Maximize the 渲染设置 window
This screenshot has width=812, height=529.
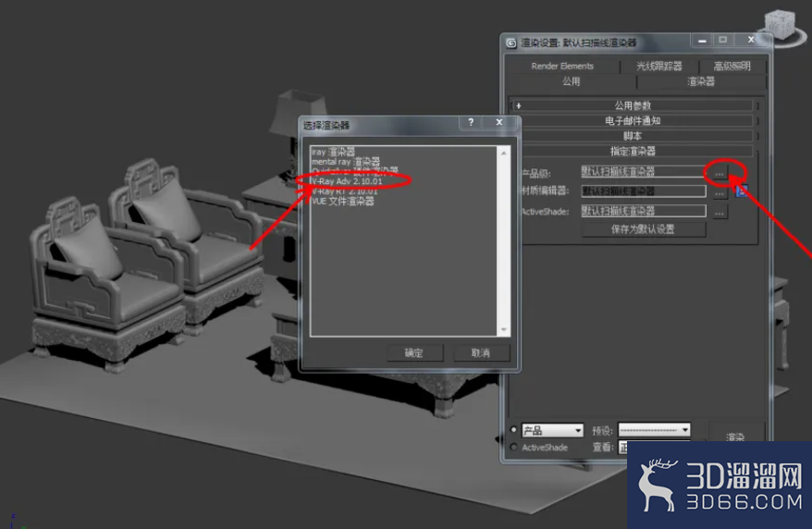pos(723,41)
